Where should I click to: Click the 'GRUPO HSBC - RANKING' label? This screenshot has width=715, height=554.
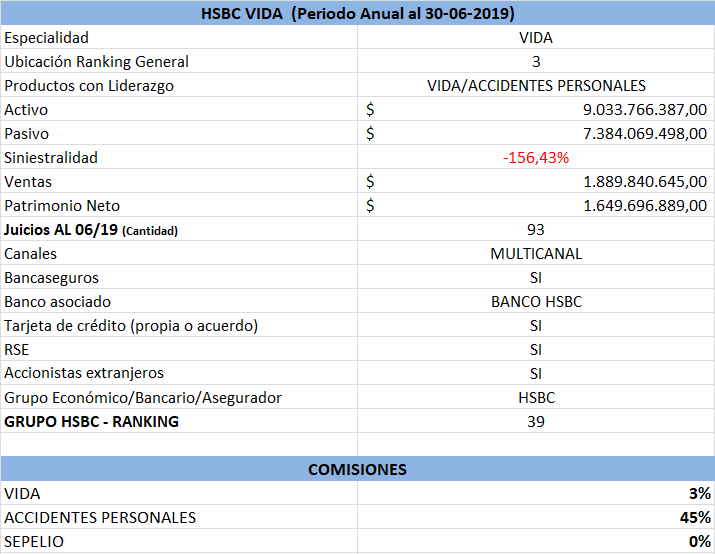pyautogui.click(x=91, y=422)
